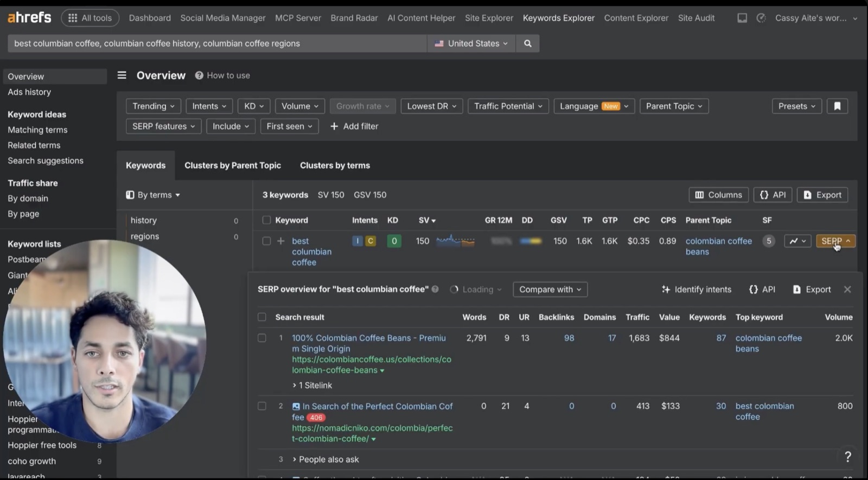This screenshot has height=480, width=868.
Task: Sort by the SV column header
Action: coord(427,220)
